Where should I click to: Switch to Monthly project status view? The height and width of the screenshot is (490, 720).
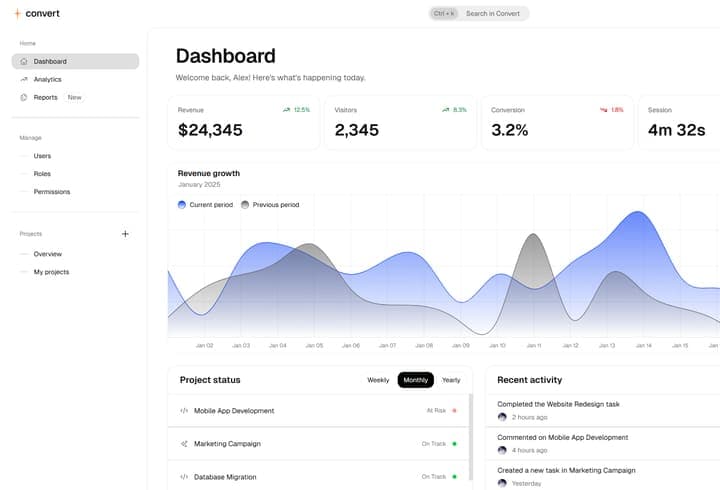pyautogui.click(x=415, y=380)
